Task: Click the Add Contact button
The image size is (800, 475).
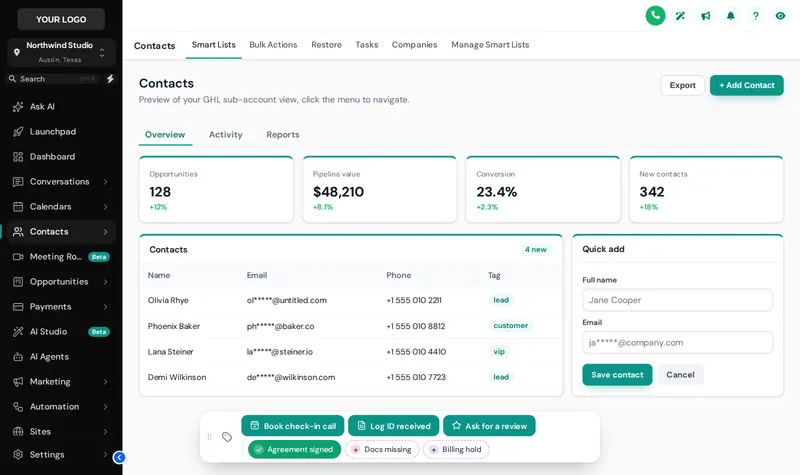Action: (746, 85)
